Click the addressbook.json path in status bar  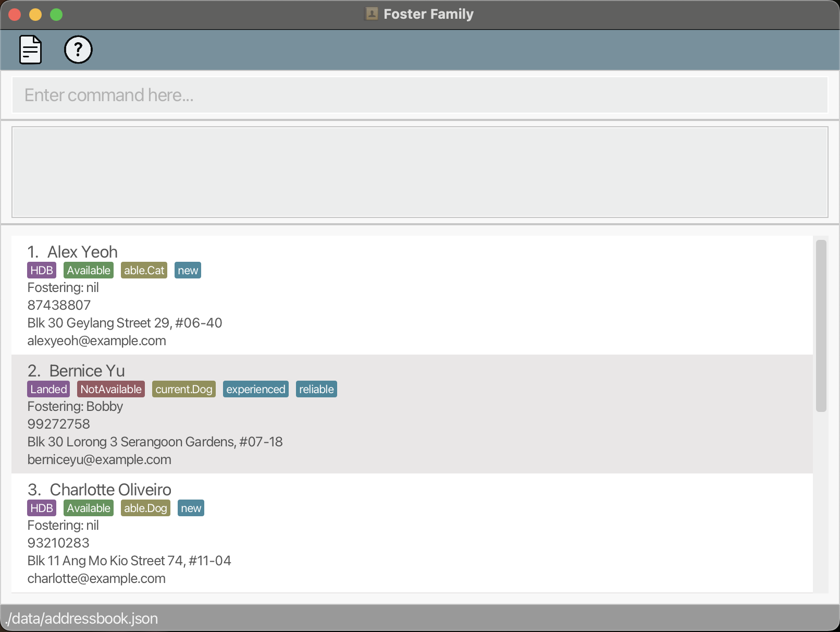pyautogui.click(x=82, y=618)
